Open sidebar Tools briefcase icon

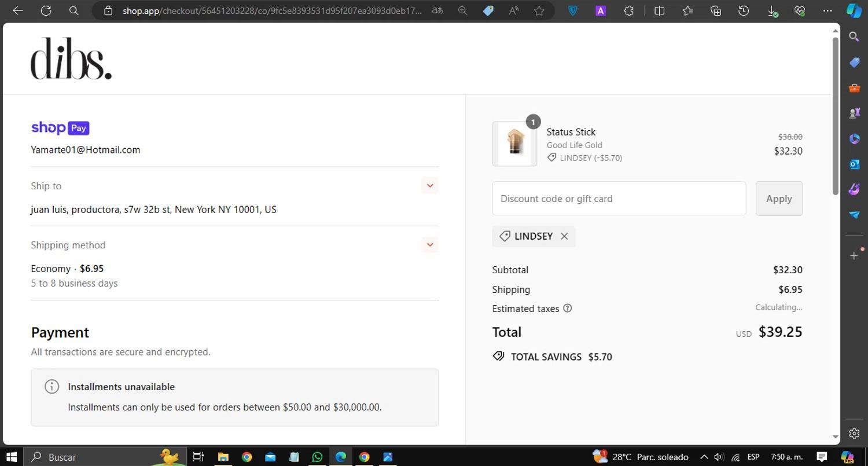tap(854, 88)
